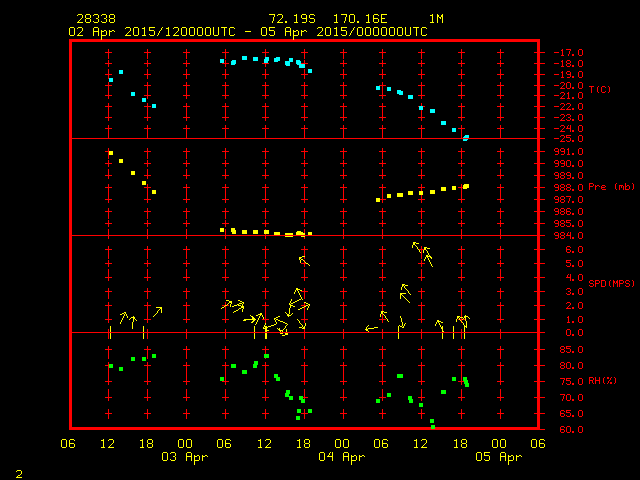Click the T(C) temperature axis label
The width and height of the screenshot is (640, 480).
coord(600,89)
